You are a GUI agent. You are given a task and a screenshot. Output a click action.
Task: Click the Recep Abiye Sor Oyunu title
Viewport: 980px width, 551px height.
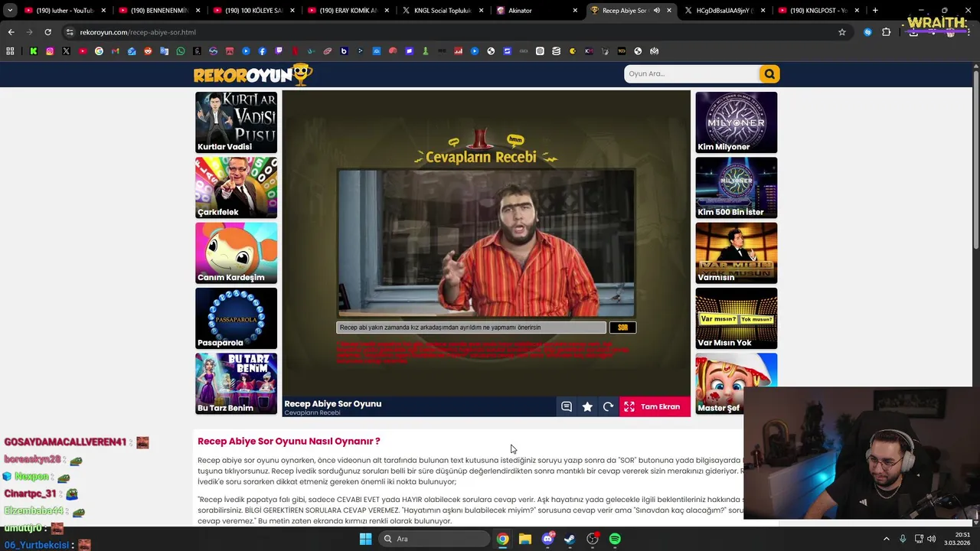332,404
